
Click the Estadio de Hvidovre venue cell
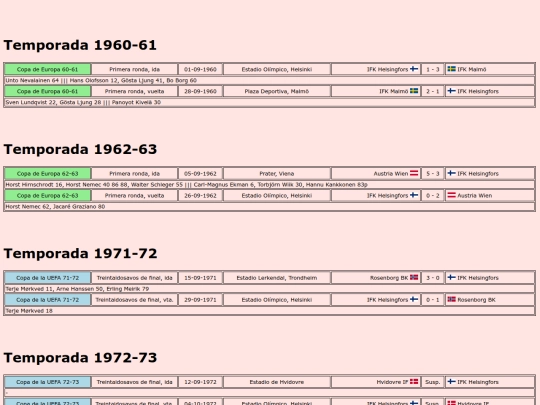click(277, 382)
